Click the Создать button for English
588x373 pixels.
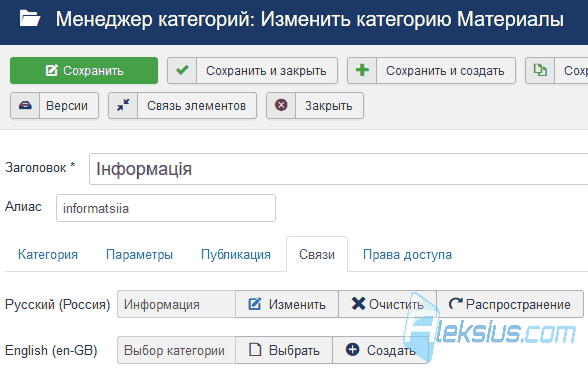point(380,350)
